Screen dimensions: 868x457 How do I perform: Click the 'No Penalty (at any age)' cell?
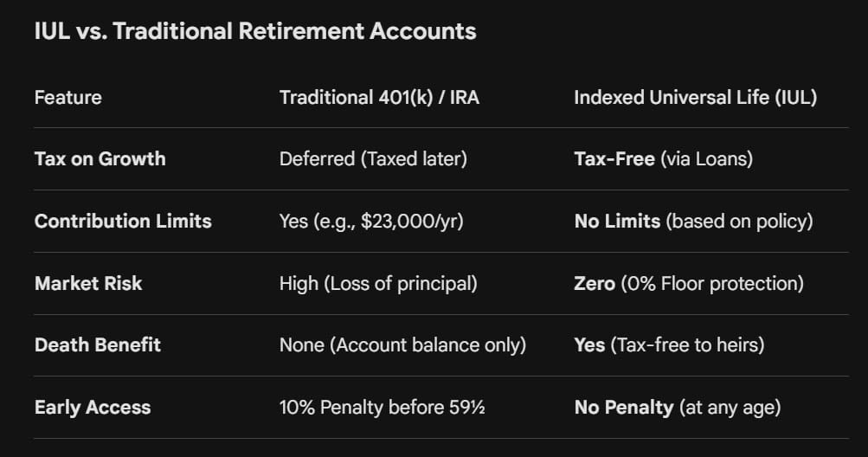pos(678,408)
